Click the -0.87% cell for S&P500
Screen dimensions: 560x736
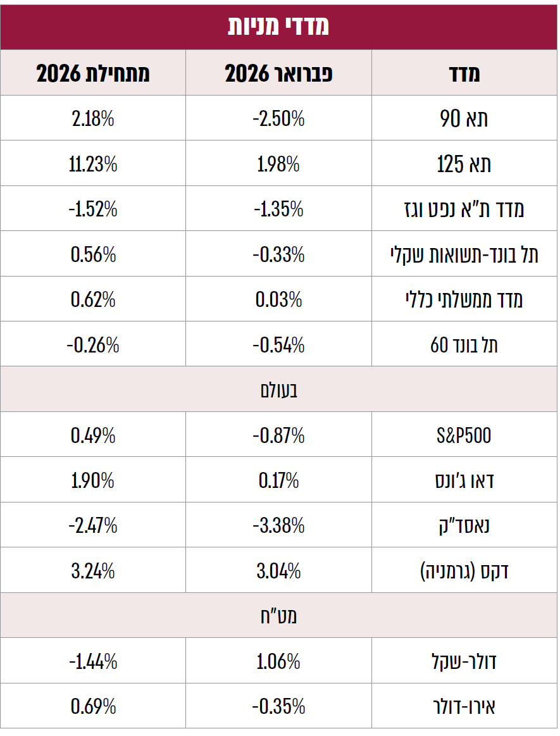pyautogui.click(x=279, y=436)
